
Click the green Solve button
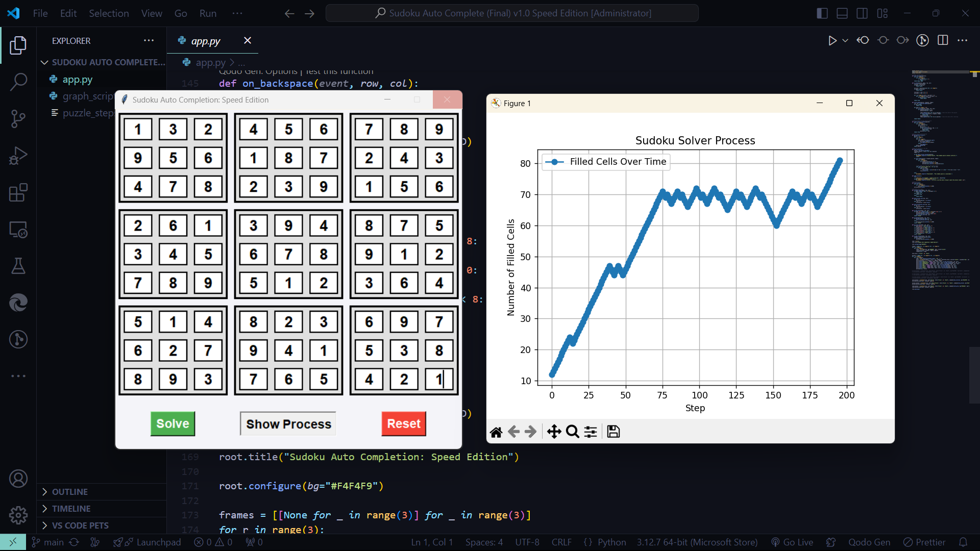click(173, 423)
